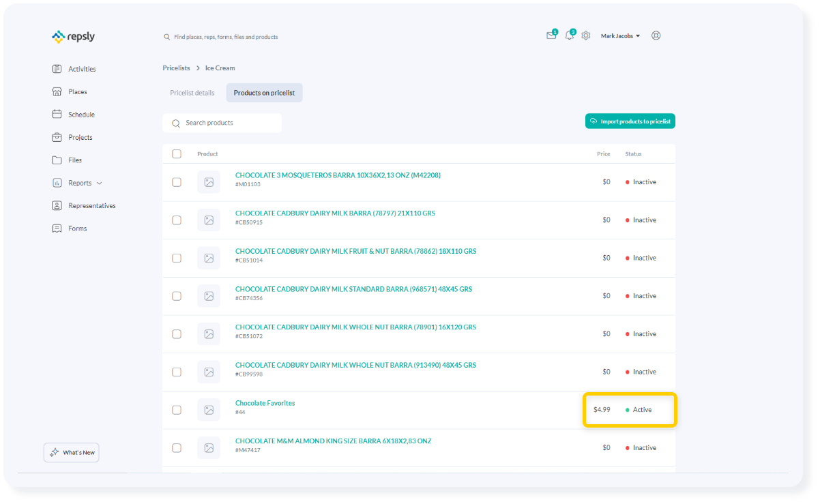
Task: Open the Representatives sidebar icon
Action: point(57,206)
